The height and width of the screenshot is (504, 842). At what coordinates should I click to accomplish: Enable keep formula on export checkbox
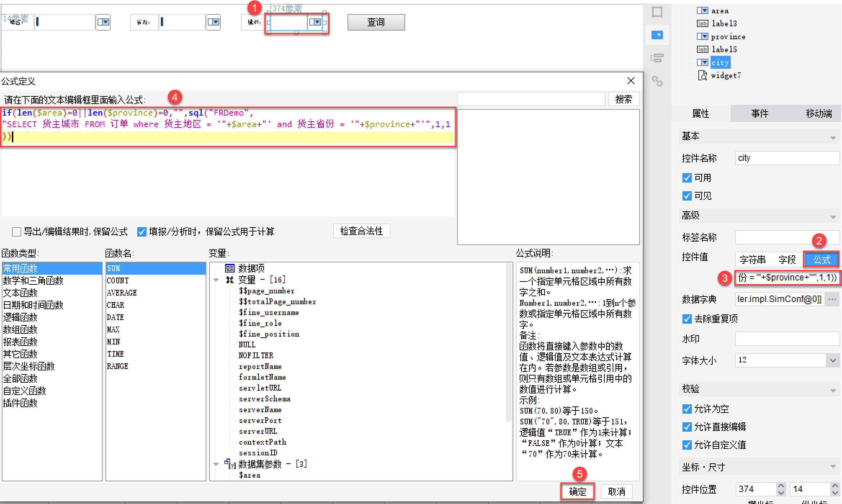click(17, 232)
